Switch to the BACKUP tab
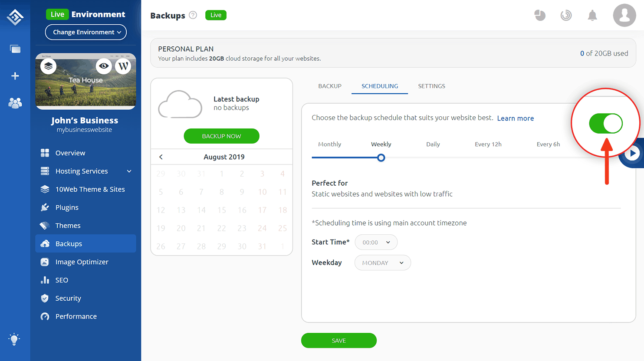Screen dimensions: 644x361 (330, 86)
